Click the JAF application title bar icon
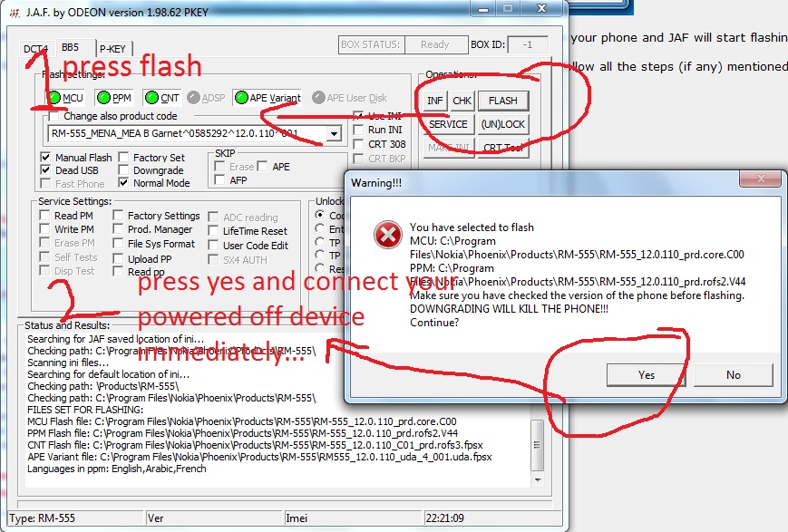Image resolution: width=788 pixels, height=532 pixels. click(15, 13)
